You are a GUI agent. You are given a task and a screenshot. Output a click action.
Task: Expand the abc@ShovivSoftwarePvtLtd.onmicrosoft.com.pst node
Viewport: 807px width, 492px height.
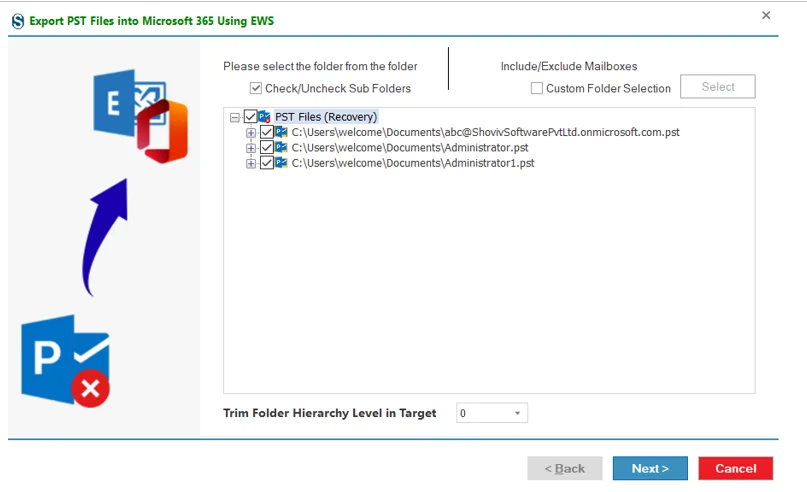point(251,133)
